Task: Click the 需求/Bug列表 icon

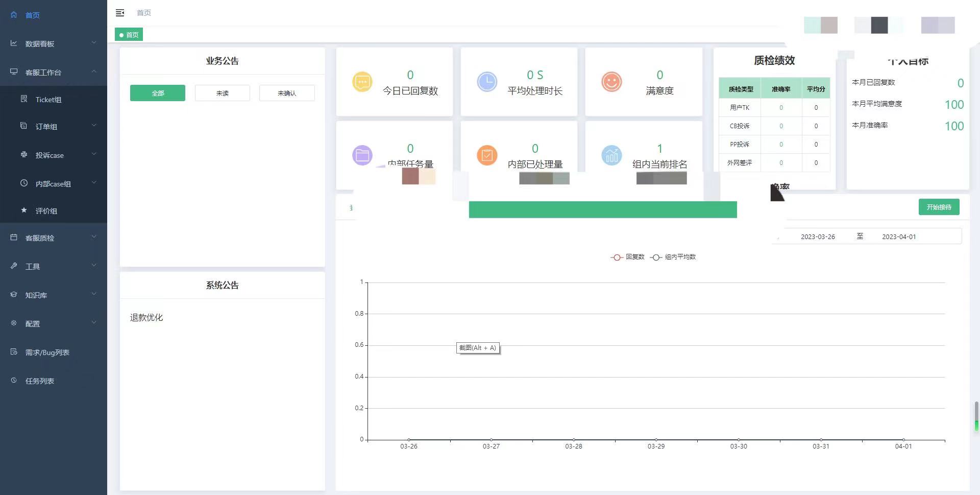Action: coord(14,352)
